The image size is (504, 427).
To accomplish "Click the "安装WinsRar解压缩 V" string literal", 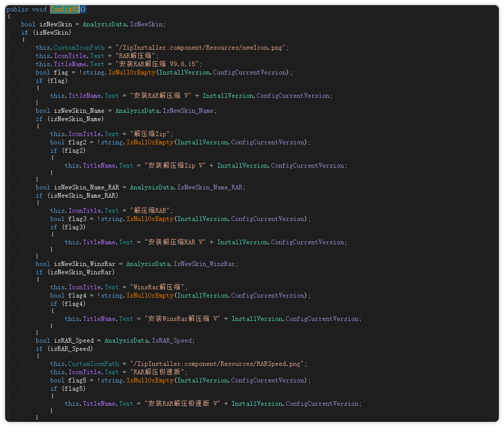I will (x=182, y=319).
